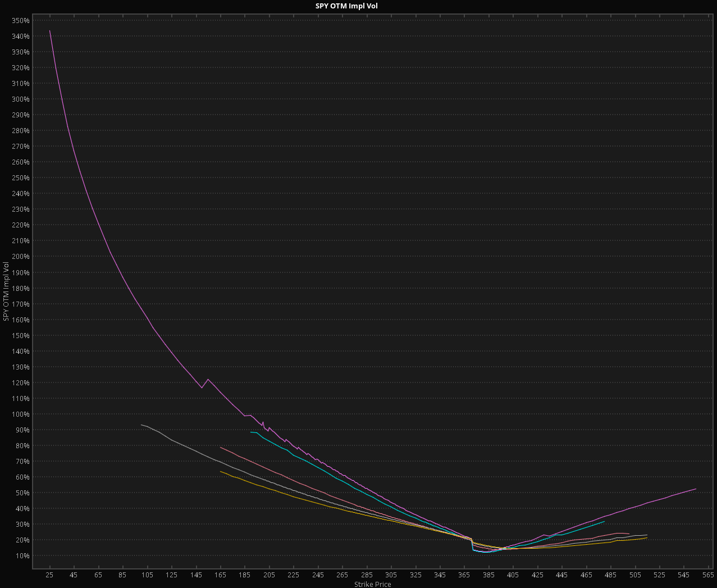Select the "340%" implied vol tick label
The height and width of the screenshot is (588, 717).
click(20, 37)
